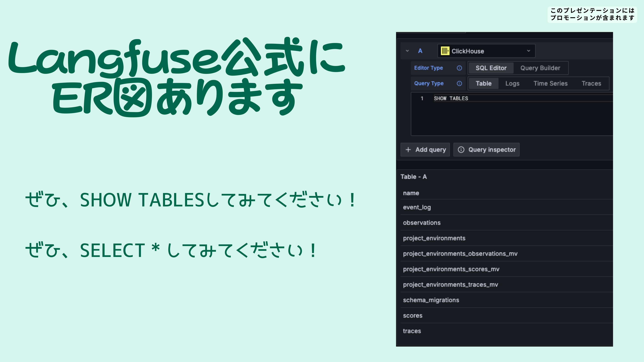Select the project_environments_traces_mv row
The width and height of the screenshot is (644, 362).
point(507,285)
